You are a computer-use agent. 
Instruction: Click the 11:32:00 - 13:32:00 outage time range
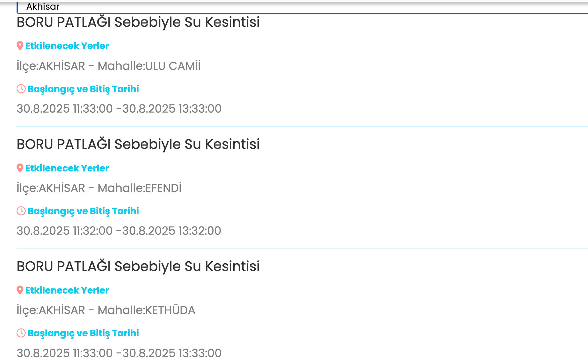pyautogui.click(x=119, y=231)
